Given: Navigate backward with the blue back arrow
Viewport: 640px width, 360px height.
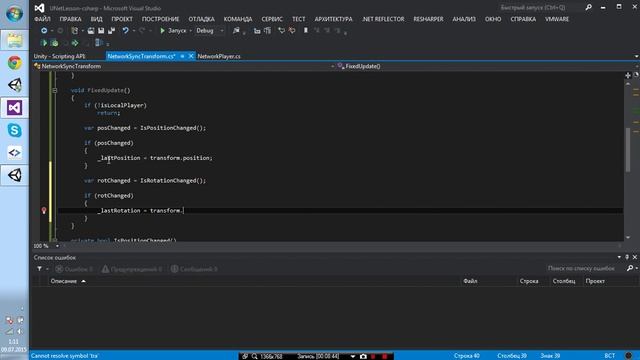Looking at the screenshot, I should pos(44,31).
